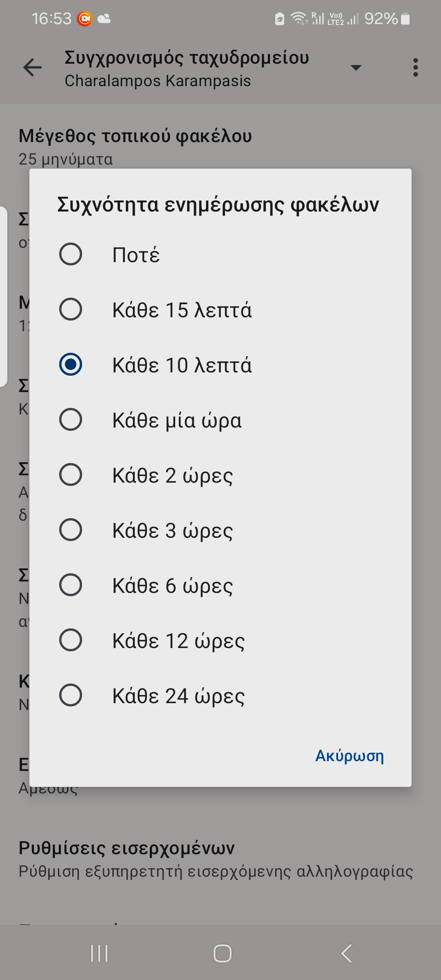Viewport: 441px width, 980px height.
Task: Pick Κάθε 3 ώρες frequency
Action: click(220, 530)
